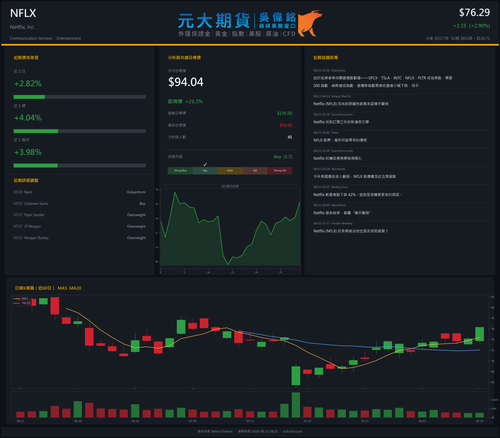Select the Sell rating segment

[255, 171]
